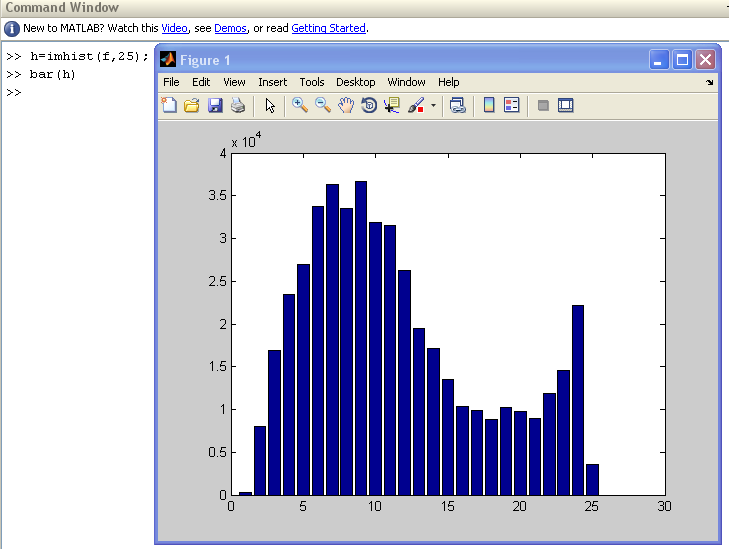The image size is (729, 549).
Task: Click the Brush data tool icon
Action: coord(416,105)
